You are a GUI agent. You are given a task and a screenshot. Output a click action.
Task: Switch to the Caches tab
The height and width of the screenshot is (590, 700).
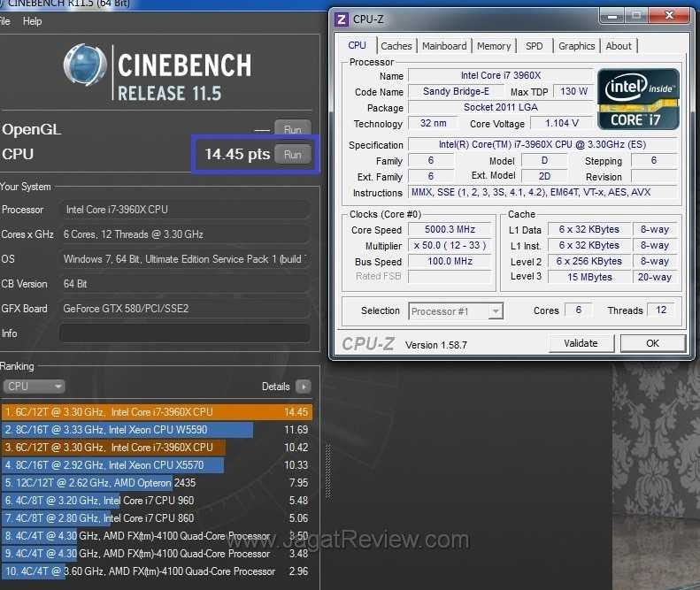tap(396, 46)
